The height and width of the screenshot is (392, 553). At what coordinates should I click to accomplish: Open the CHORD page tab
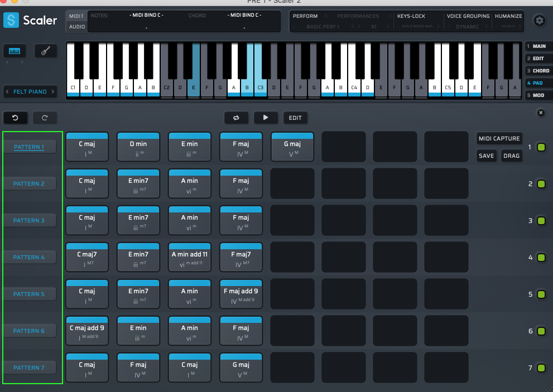(538, 71)
